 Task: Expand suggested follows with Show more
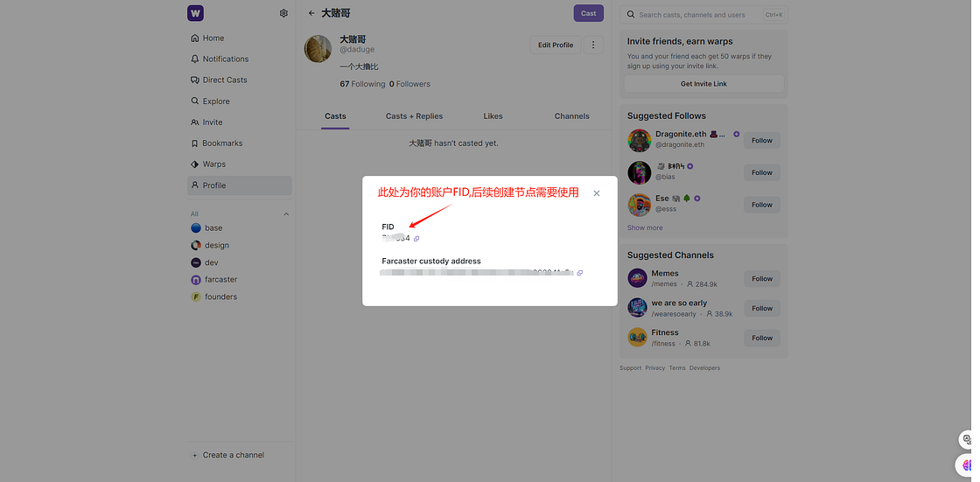[645, 227]
